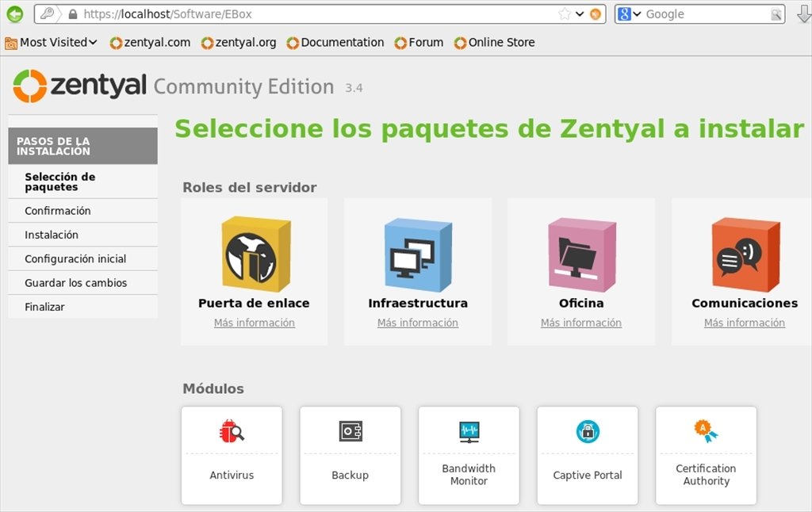Open the Google search engine selector dropdown
Viewport: 812px width, 512px height.
(630, 14)
